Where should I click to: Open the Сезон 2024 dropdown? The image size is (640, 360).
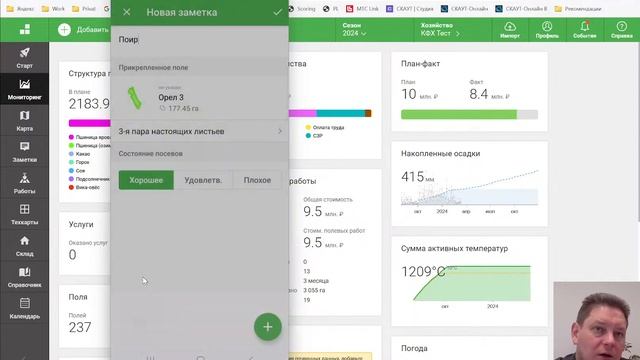354,30
